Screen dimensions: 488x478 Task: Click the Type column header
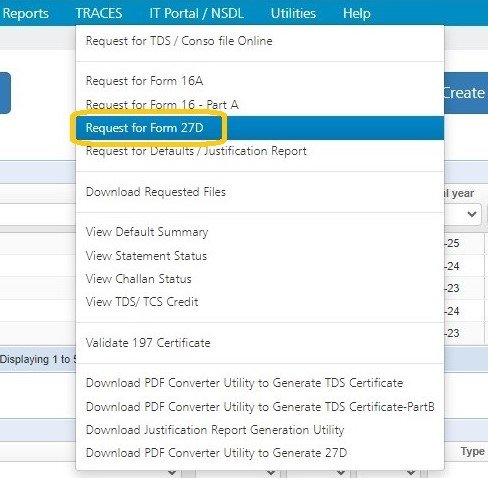(x=473, y=451)
